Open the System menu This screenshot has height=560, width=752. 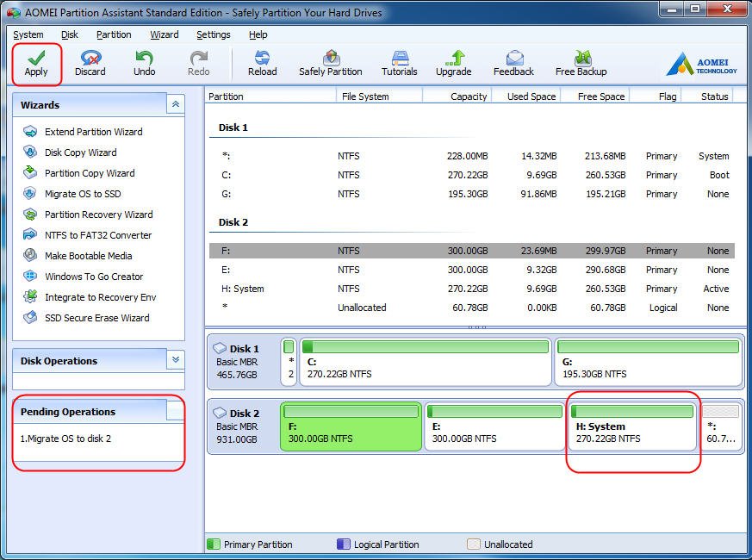tap(28, 34)
